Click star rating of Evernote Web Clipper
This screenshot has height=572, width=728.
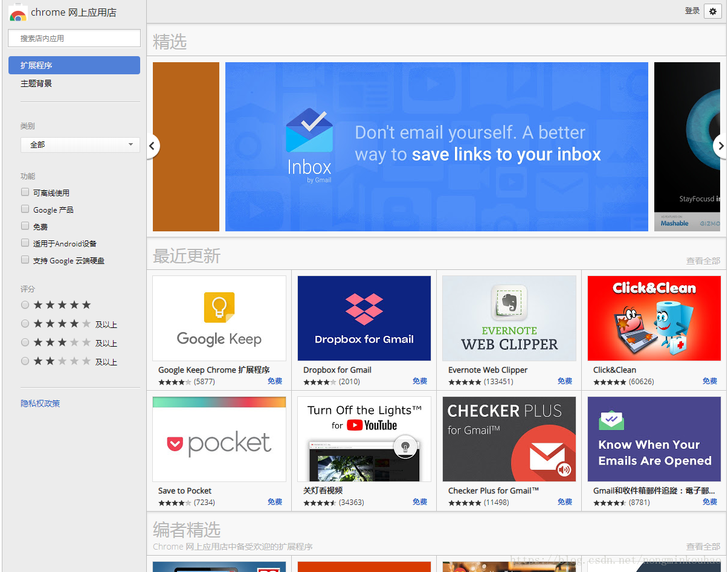[x=465, y=382]
